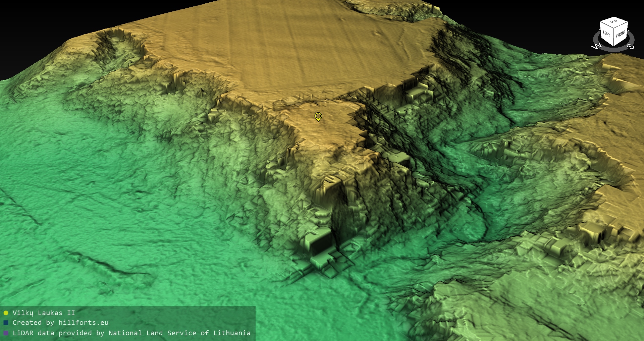Click cube edge between TOP and FRONT
644x341 pixels.
(x=621, y=25)
